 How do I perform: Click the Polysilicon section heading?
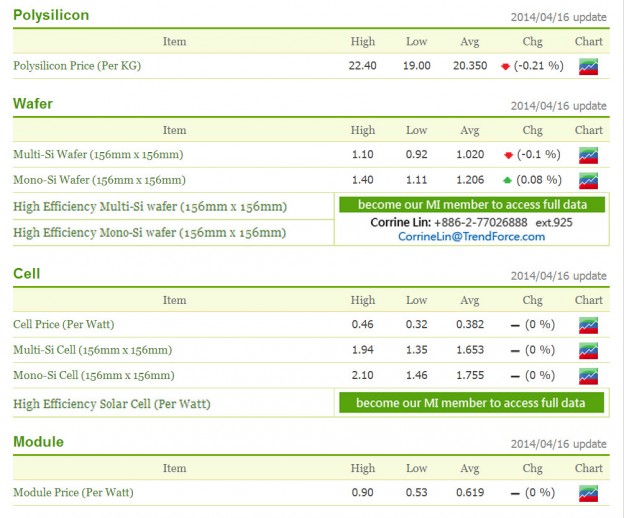51,16
